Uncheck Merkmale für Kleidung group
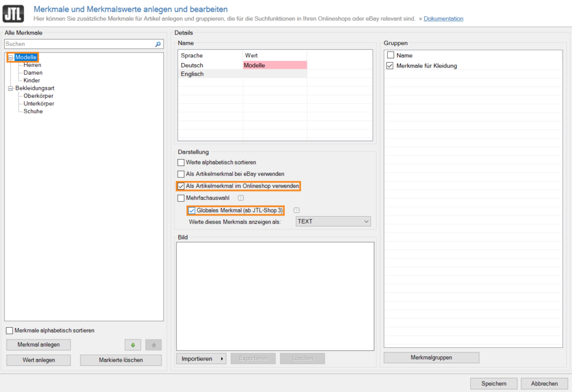This screenshot has height=392, width=572. click(390, 66)
